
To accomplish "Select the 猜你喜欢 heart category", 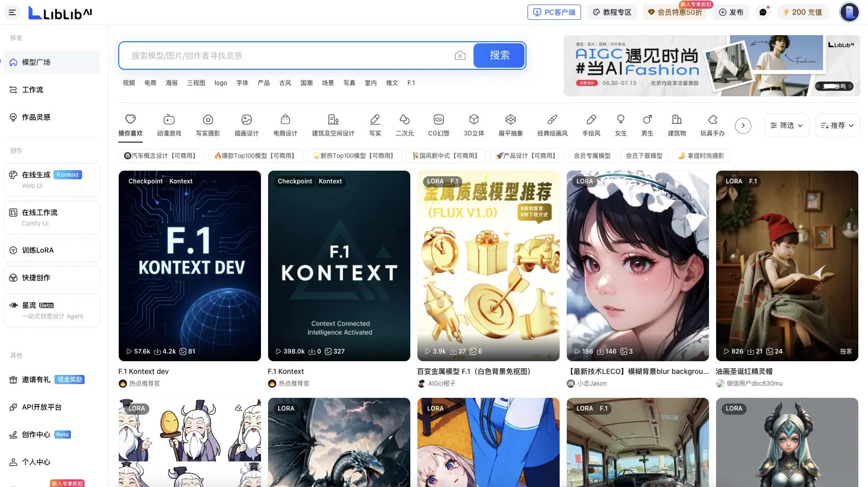I will 130,125.
